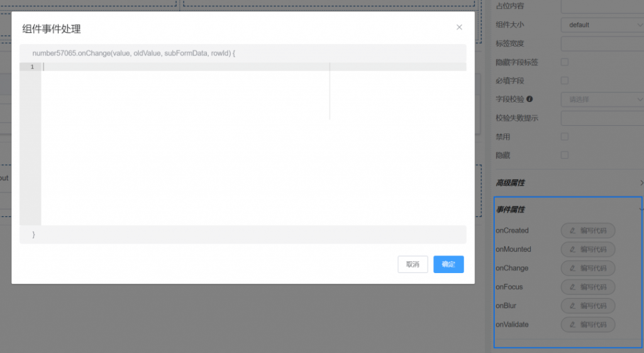The width and height of the screenshot is (644, 353).
Task: Click the 字段校验 info icon
Action: click(x=530, y=99)
